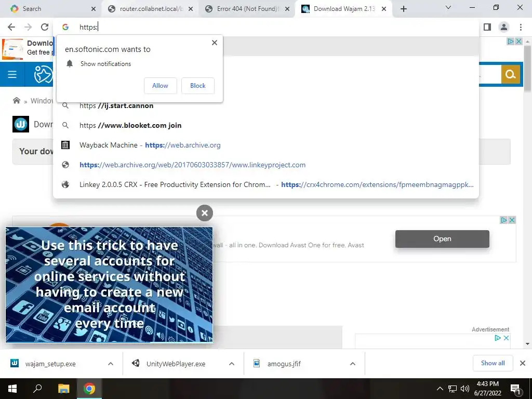
Task: Open the downloaded wajam_setup.exe file
Action: coord(50,364)
